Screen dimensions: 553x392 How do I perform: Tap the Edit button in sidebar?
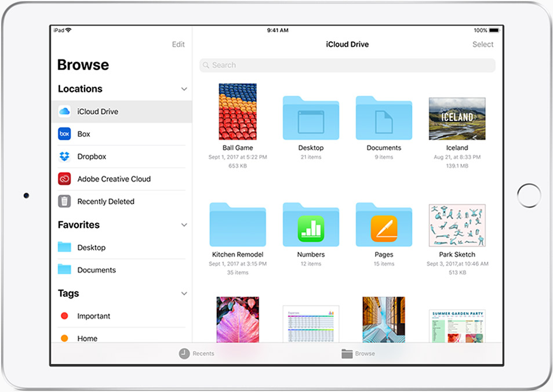click(x=179, y=45)
